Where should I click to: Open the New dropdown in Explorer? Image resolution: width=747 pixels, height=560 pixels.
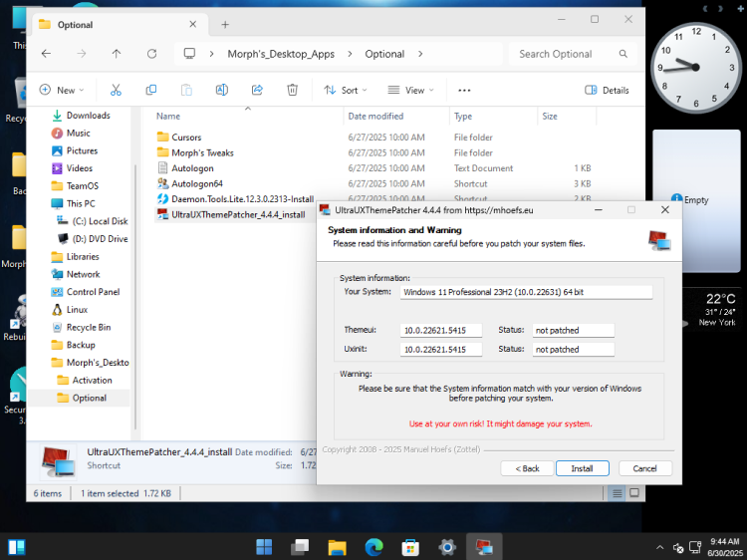pos(62,90)
